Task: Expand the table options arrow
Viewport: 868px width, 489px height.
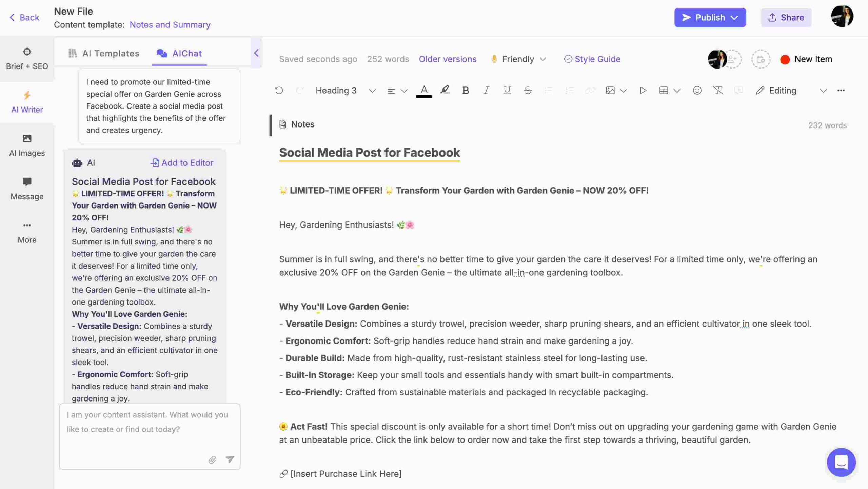Action: [677, 91]
